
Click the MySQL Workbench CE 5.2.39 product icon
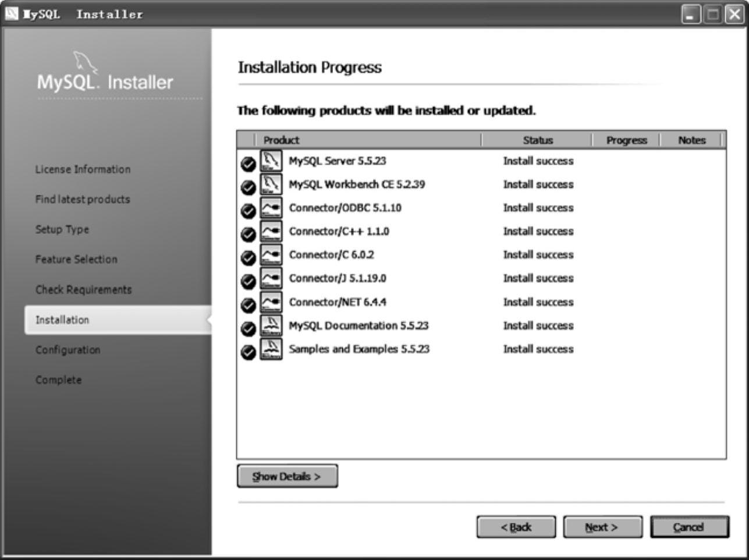[x=271, y=184]
